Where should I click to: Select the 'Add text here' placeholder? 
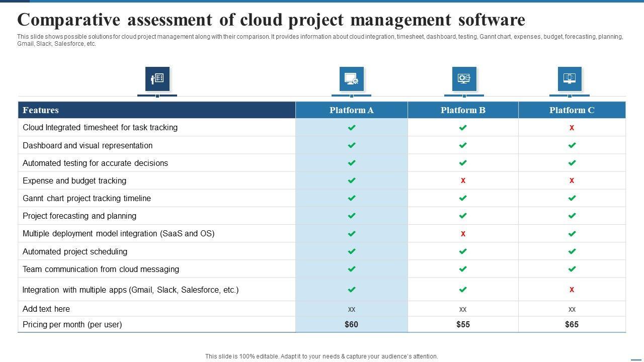pyautogui.click(x=46, y=309)
